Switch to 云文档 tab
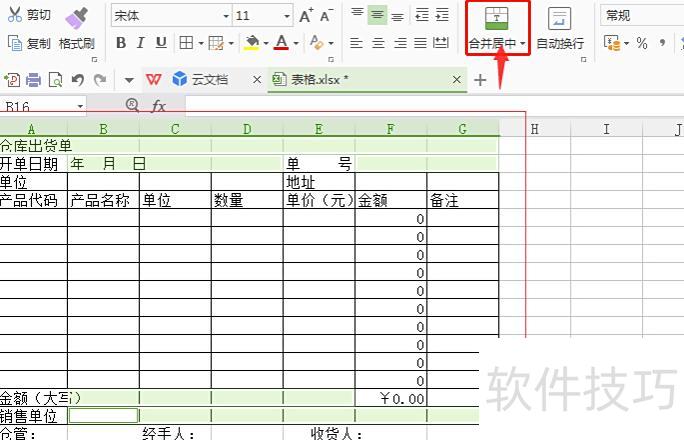Viewport: 684px width, 440px height. coord(209,80)
